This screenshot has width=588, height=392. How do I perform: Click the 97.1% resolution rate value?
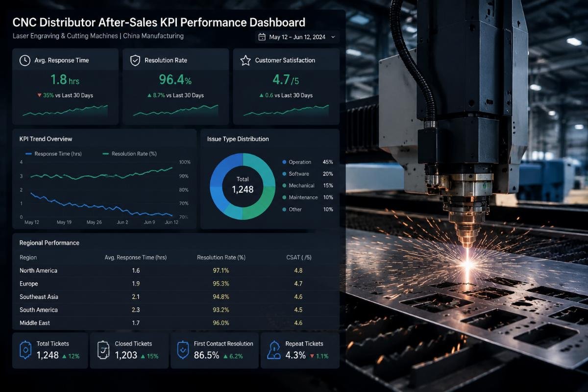pos(221,270)
